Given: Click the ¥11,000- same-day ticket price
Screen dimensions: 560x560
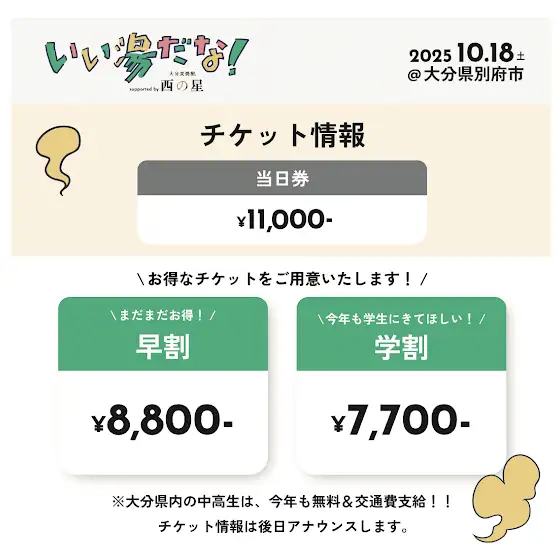Looking at the screenshot, I should (x=285, y=219).
